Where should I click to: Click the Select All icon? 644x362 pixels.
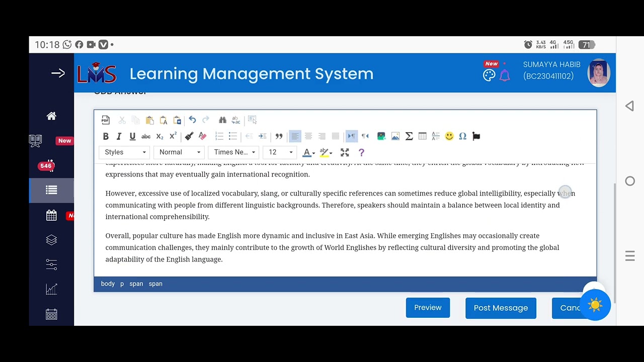point(252,120)
